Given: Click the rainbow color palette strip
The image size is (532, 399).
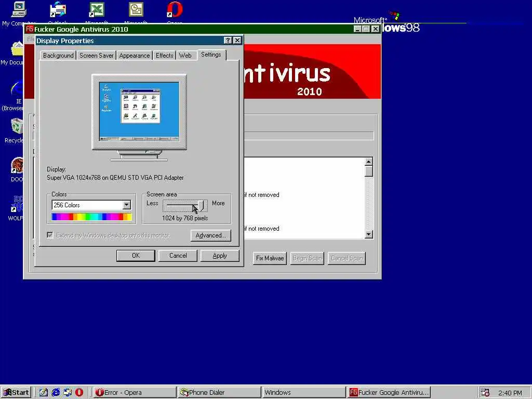Looking at the screenshot, I should tap(91, 217).
